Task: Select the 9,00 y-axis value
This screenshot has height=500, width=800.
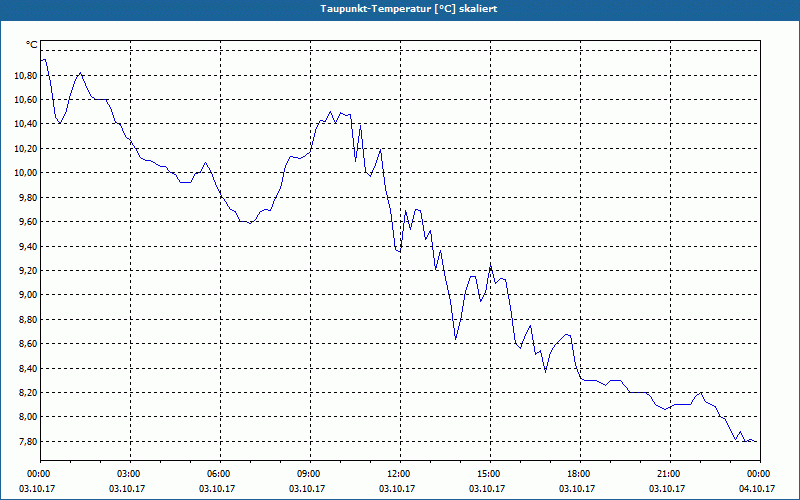Action: point(27,295)
